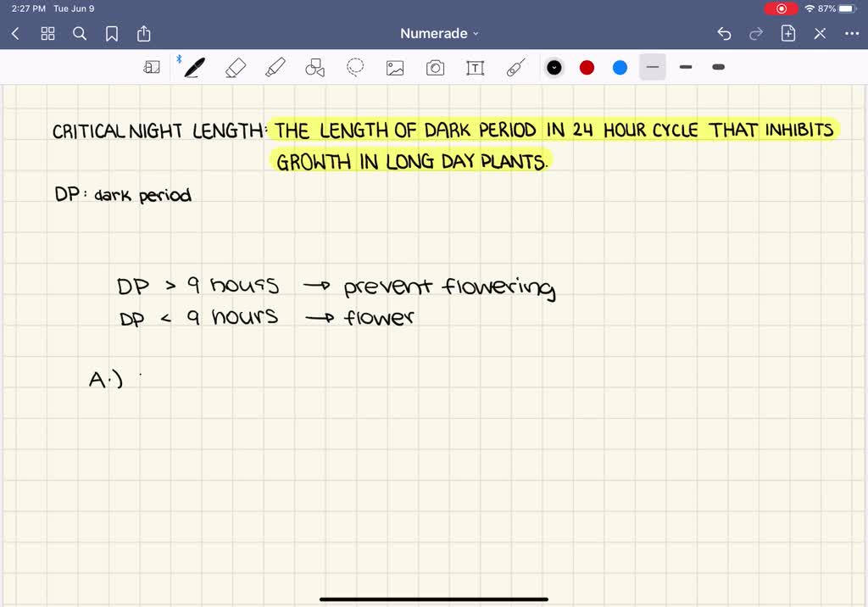
Task: Open the Shapes tool
Action: click(x=314, y=67)
